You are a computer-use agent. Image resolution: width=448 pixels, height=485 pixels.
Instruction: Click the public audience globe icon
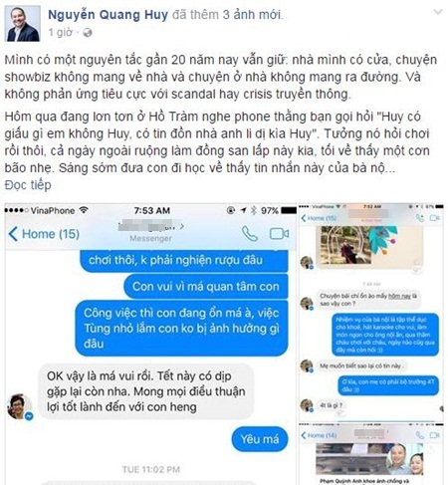pyautogui.click(x=88, y=33)
